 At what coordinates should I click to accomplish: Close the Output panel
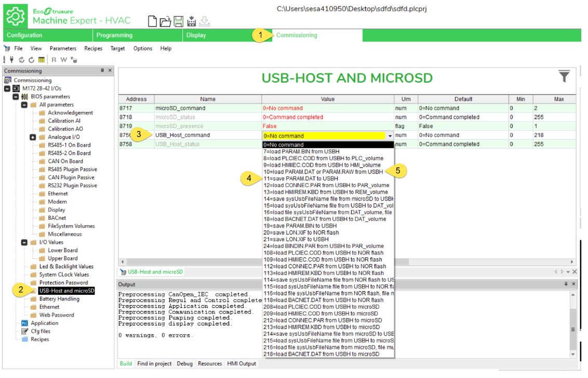[x=573, y=284]
